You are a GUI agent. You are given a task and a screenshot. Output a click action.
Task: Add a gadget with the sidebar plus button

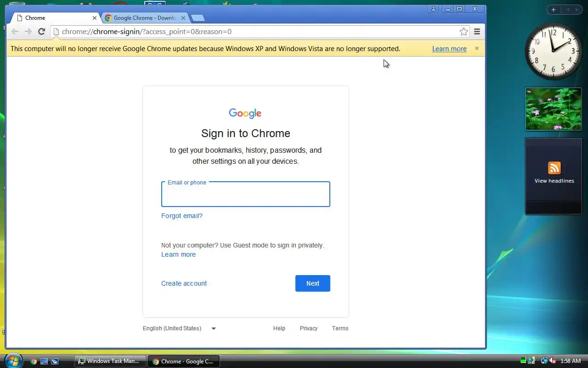554,10
